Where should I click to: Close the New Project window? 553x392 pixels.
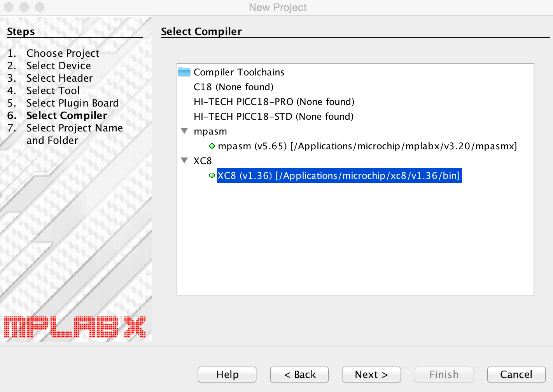pos(9,7)
